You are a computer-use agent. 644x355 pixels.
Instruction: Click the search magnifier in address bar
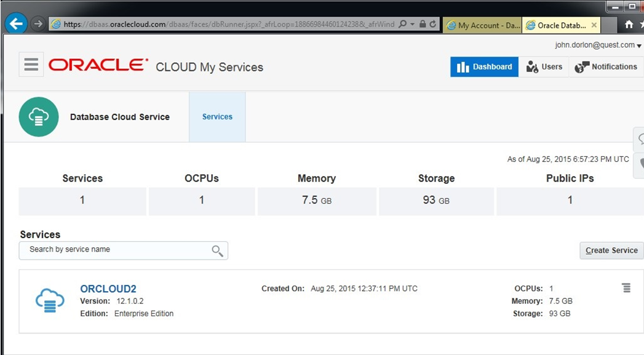pyautogui.click(x=403, y=24)
